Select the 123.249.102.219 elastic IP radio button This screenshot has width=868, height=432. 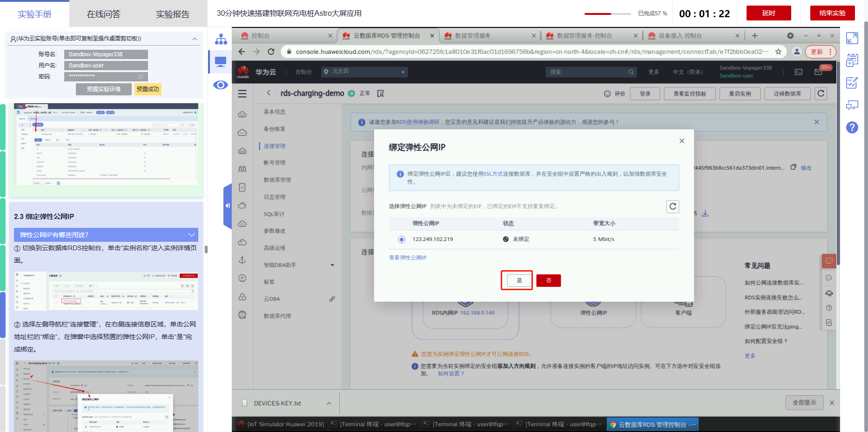[x=402, y=239]
